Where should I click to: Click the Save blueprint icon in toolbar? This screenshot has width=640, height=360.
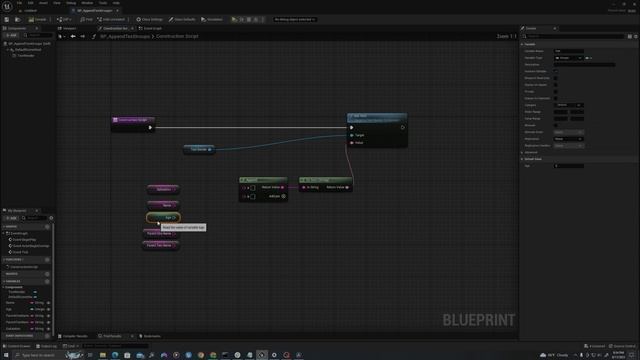coord(7,19)
